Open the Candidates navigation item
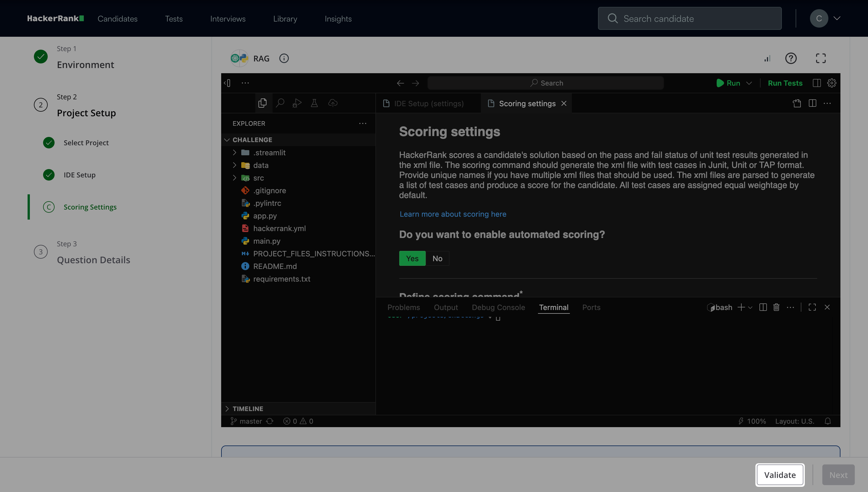Image resolution: width=868 pixels, height=492 pixels. coord(117,19)
